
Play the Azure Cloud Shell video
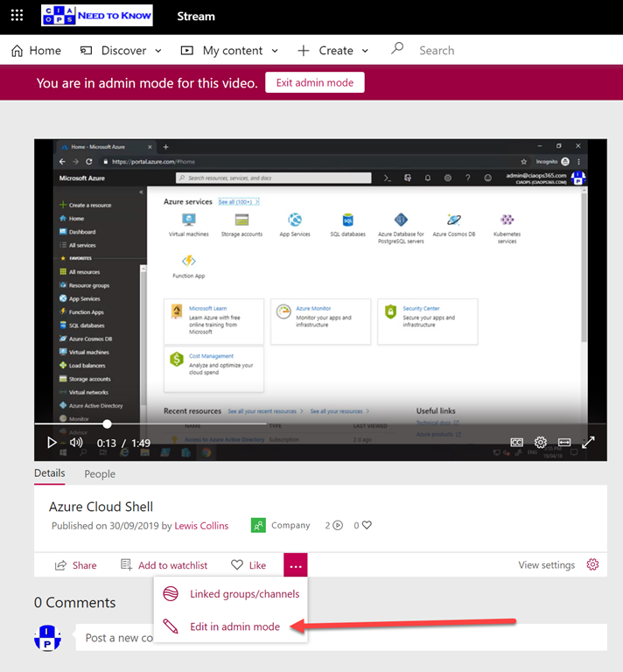pos(52,443)
